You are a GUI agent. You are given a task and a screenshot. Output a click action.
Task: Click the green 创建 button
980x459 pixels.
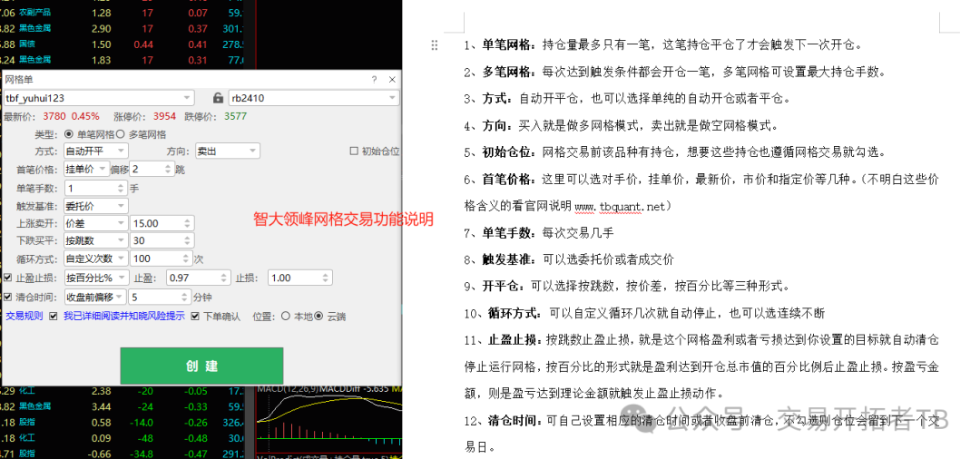(x=201, y=366)
